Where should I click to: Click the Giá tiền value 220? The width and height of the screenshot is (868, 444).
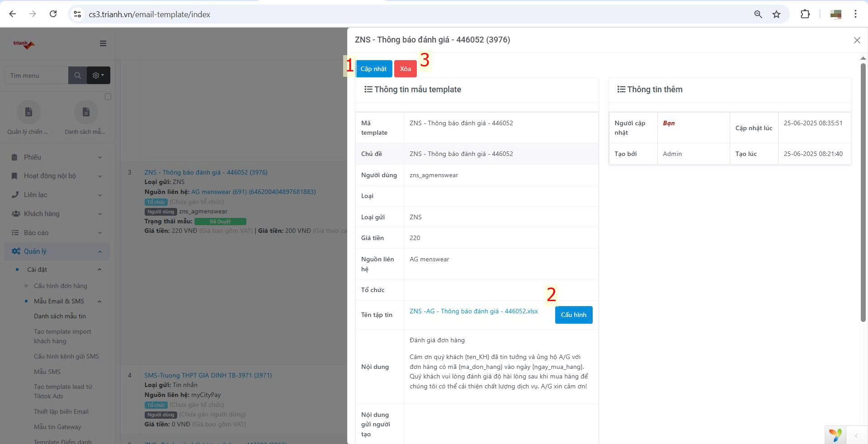coord(415,238)
